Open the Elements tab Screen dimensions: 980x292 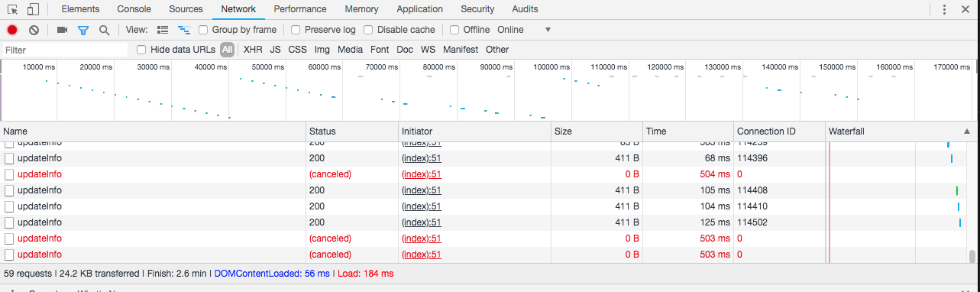(79, 9)
